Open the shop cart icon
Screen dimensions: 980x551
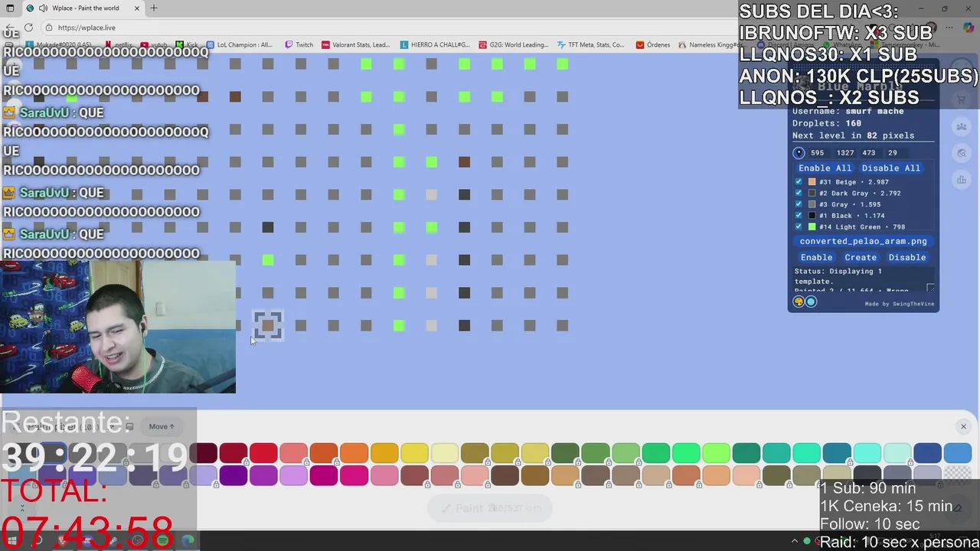[962, 99]
